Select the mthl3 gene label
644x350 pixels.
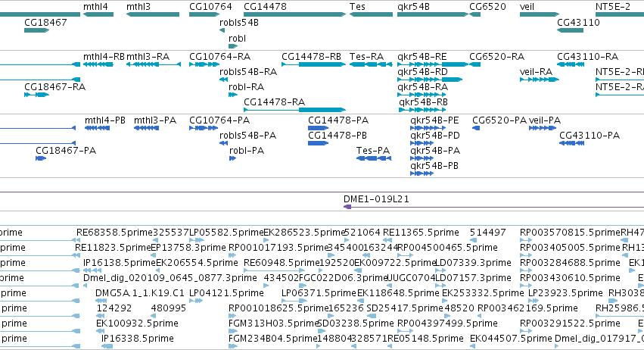tap(138, 7)
